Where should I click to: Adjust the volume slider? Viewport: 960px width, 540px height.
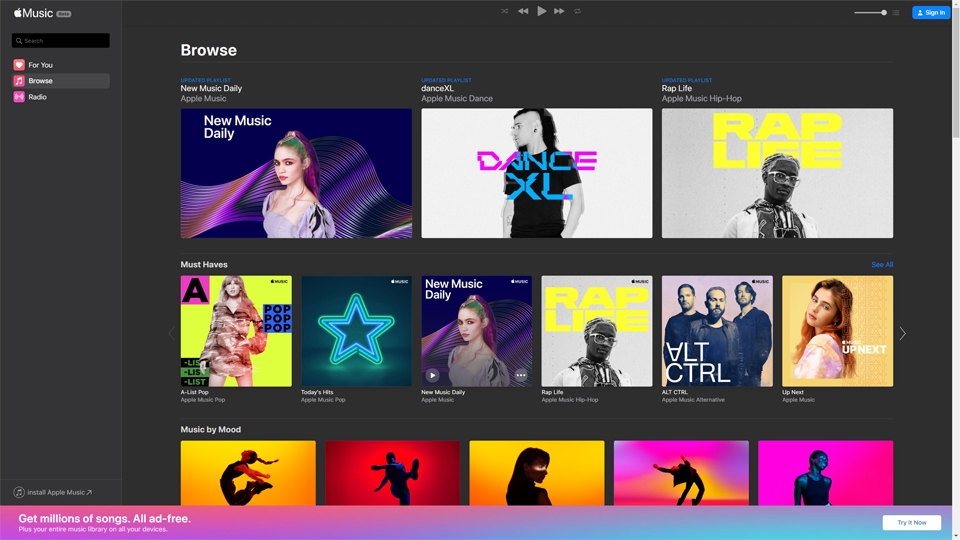click(x=870, y=12)
